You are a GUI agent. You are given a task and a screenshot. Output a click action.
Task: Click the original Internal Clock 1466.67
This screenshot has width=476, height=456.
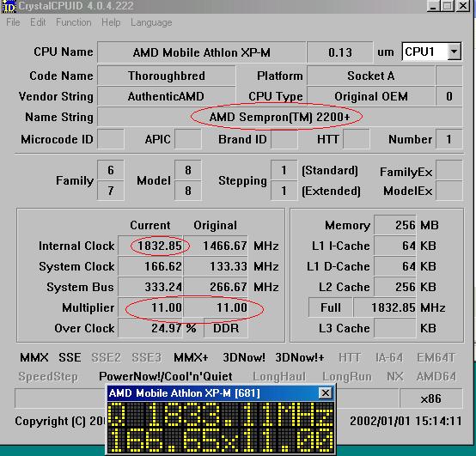coord(216,246)
